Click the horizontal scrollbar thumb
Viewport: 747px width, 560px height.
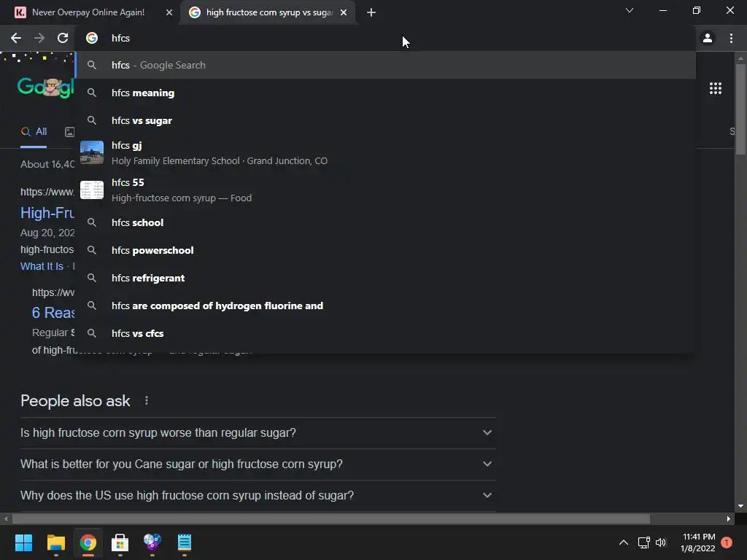331,518
